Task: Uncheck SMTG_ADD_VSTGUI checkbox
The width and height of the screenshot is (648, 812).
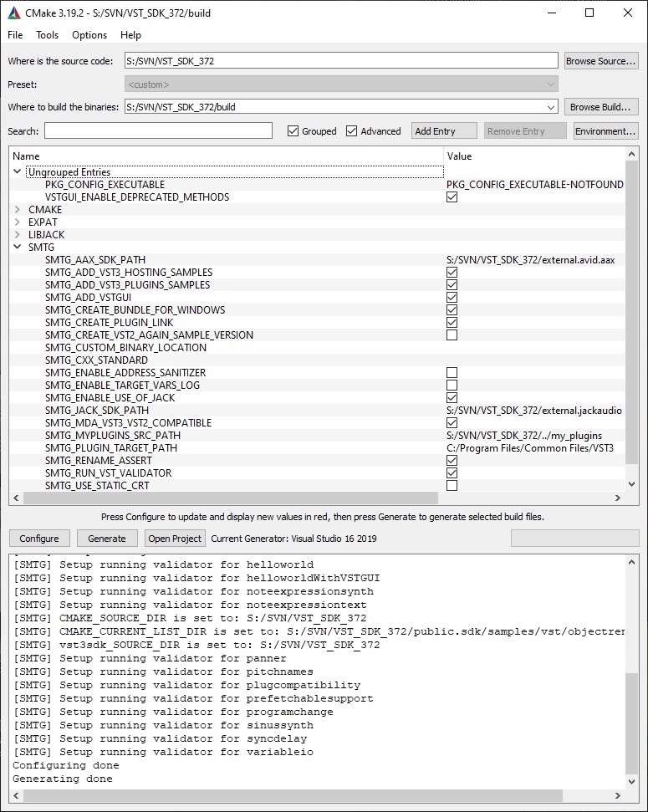Action: point(452,297)
